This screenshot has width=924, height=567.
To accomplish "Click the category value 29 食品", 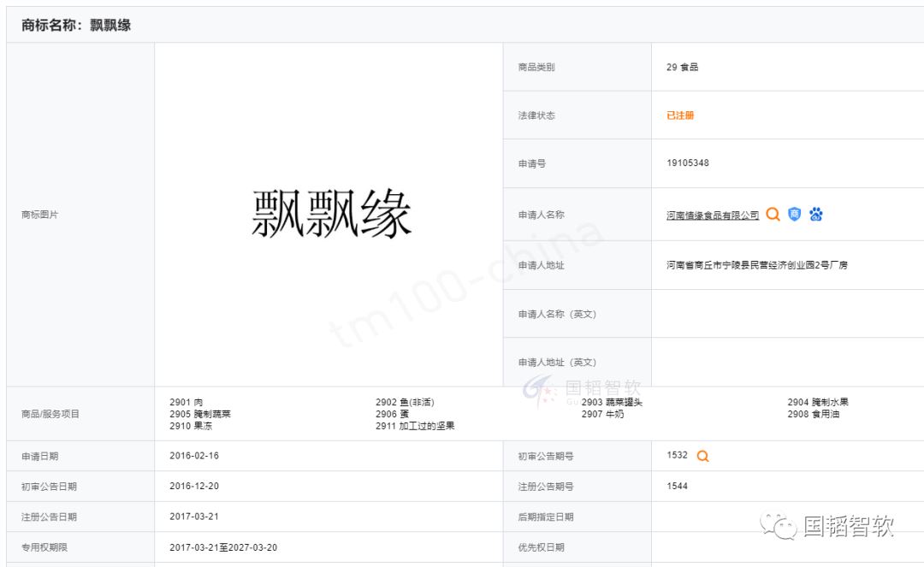I will pyautogui.click(x=683, y=67).
